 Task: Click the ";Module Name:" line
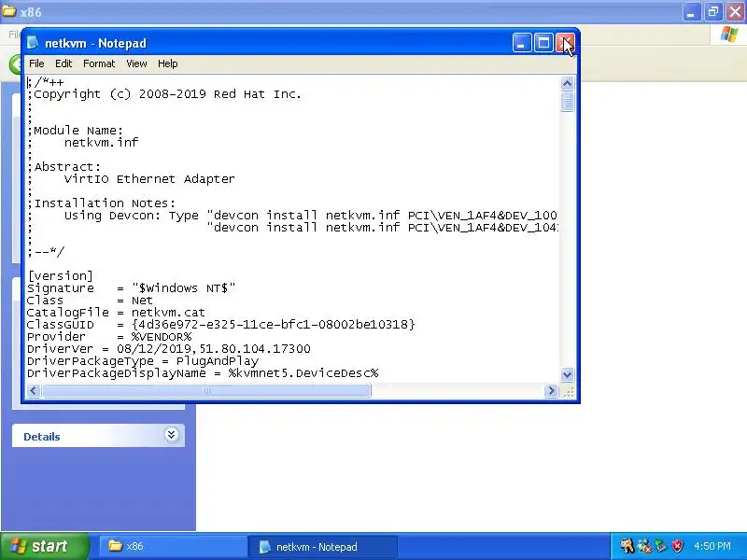click(76, 131)
